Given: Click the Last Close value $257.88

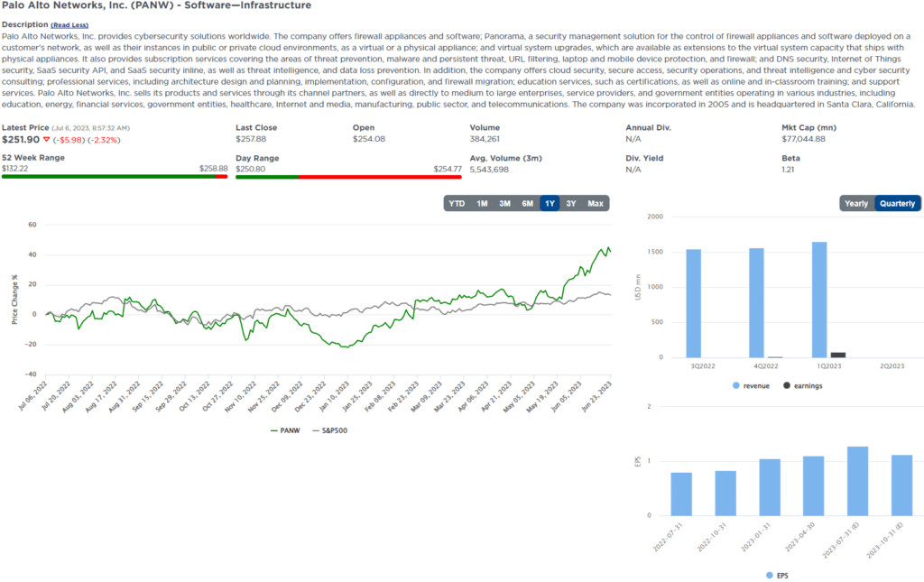Looking at the screenshot, I should coord(251,139).
